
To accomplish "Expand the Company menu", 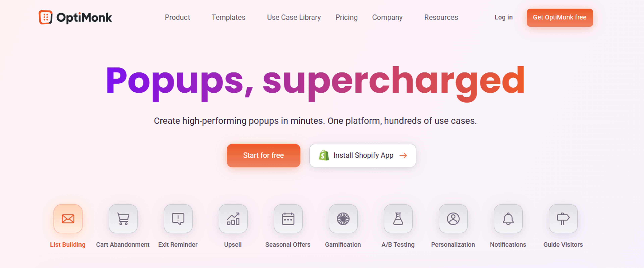I will 387,17.
